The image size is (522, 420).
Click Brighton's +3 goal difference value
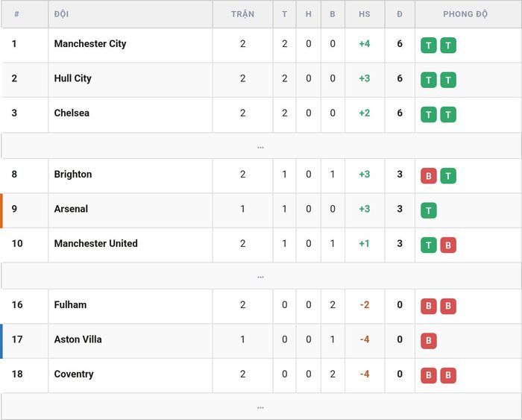[x=365, y=175]
